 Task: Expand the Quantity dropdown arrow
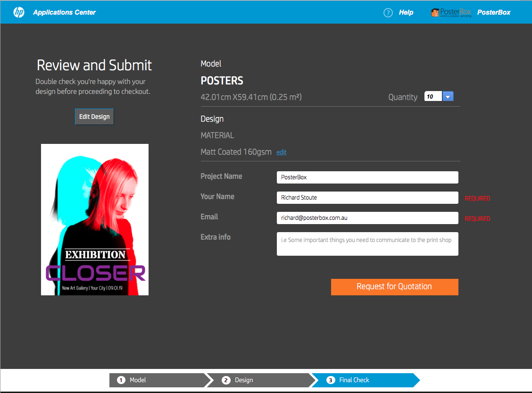pos(448,97)
